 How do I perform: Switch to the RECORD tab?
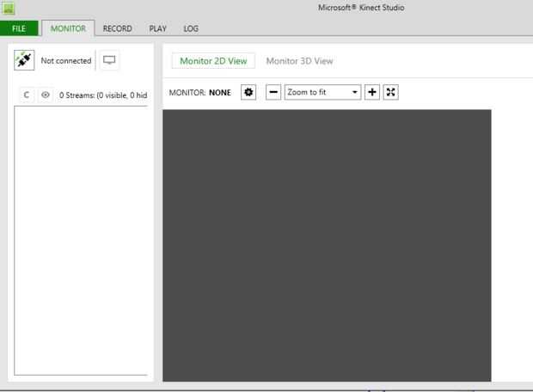(x=117, y=28)
